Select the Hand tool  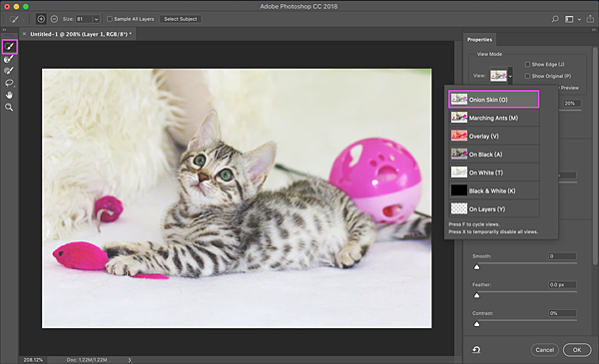pyautogui.click(x=9, y=95)
